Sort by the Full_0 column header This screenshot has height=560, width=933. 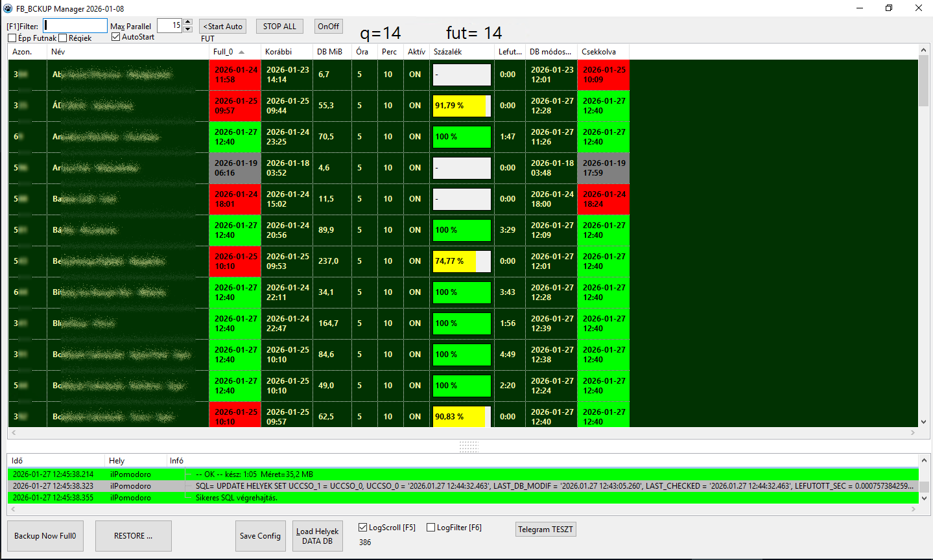pyautogui.click(x=224, y=52)
